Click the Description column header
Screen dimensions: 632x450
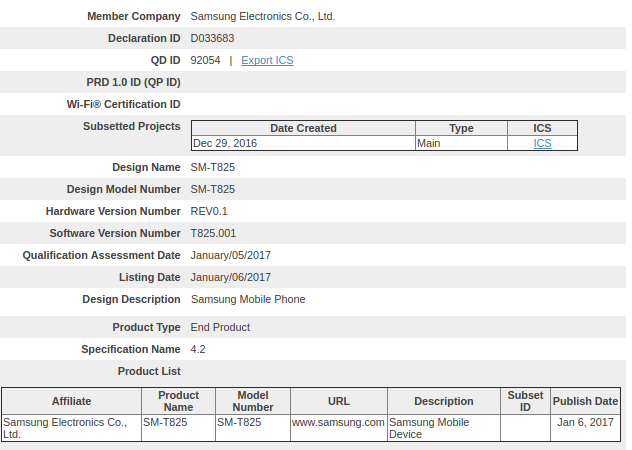[x=444, y=401]
